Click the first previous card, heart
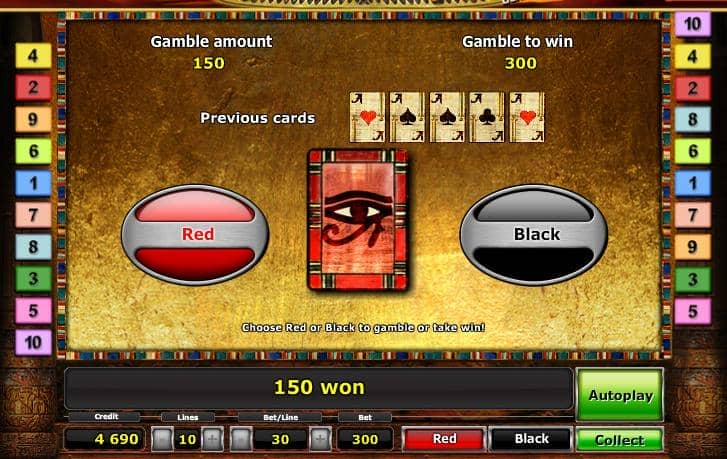Image resolution: width=727 pixels, height=459 pixels. click(367, 117)
